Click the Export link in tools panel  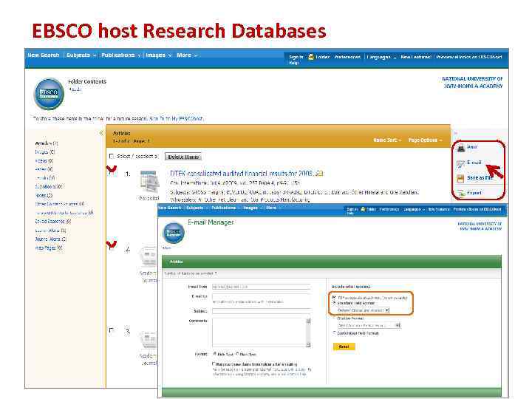[x=474, y=193]
